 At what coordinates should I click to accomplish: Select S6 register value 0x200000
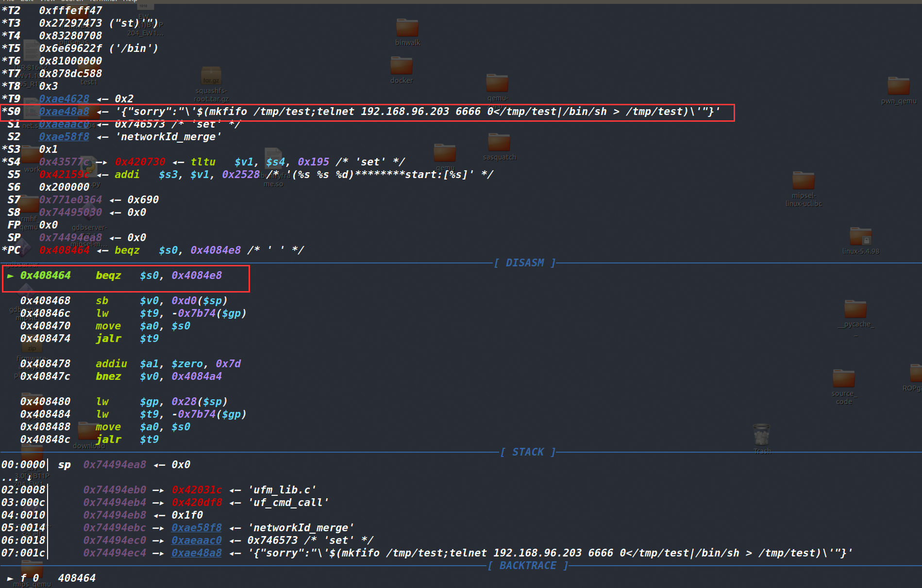[64, 187]
